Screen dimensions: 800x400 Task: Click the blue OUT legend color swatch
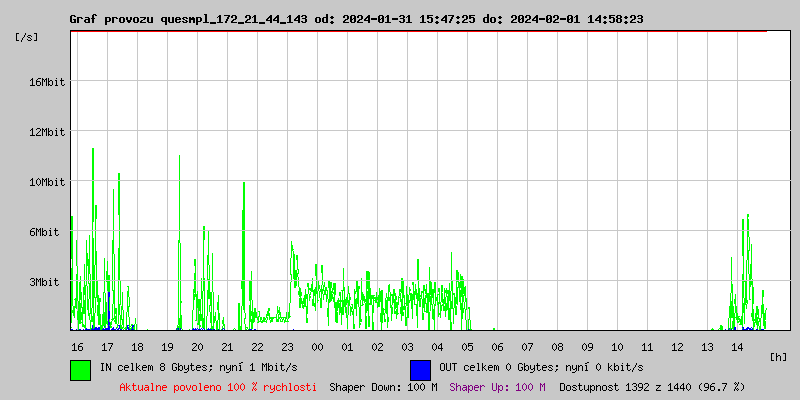[420, 369]
